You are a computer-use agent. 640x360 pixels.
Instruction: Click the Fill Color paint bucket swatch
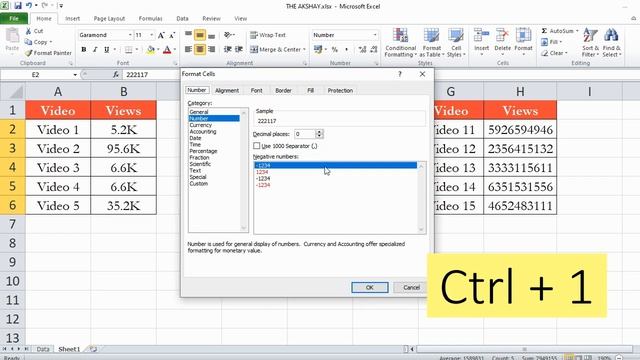[x=151, y=50]
